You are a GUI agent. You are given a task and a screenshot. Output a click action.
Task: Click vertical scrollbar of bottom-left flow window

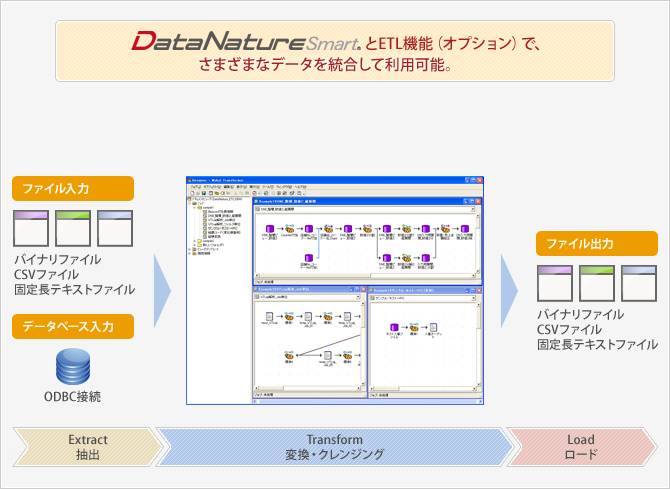[x=363, y=344]
